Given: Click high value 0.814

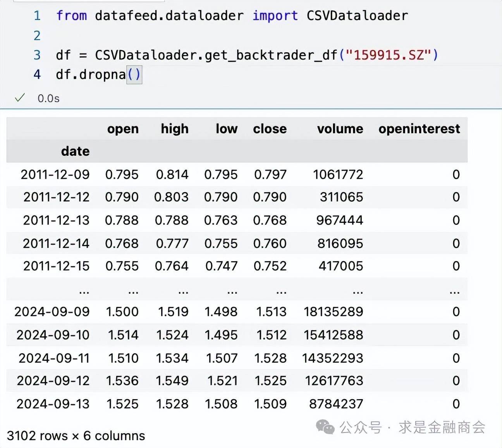Looking at the screenshot, I should [172, 174].
